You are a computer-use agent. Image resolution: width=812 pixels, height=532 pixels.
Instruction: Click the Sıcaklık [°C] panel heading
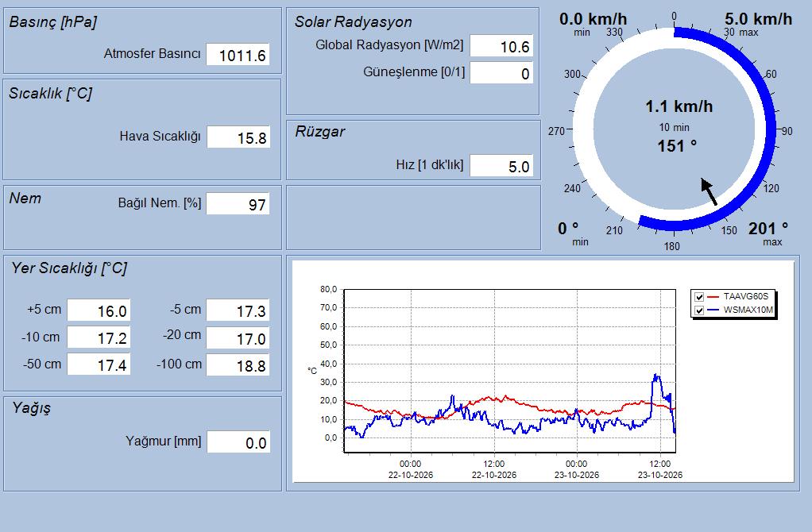click(x=50, y=93)
